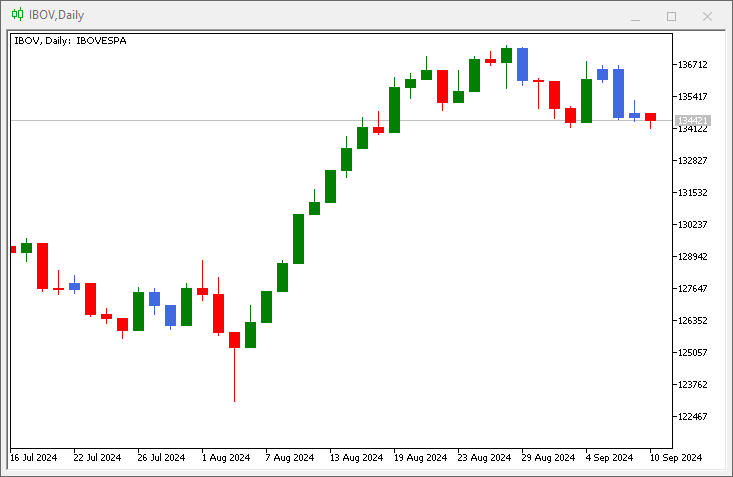Click the 4 Sep 2024 date label
Viewport: 733px width, 477px height.
[x=610, y=457]
